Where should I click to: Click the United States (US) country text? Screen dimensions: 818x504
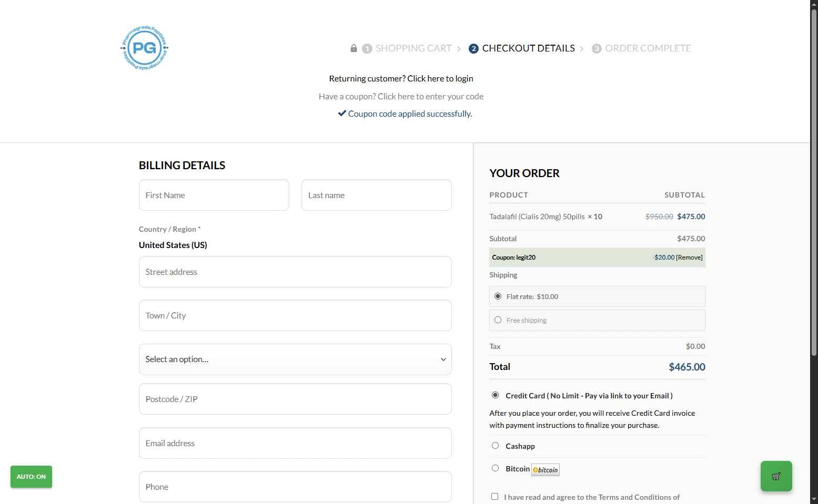click(x=173, y=245)
